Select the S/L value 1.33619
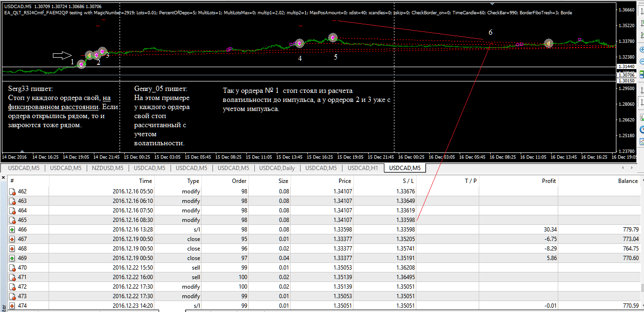Viewport: 644px width, 312px height. [x=405, y=211]
